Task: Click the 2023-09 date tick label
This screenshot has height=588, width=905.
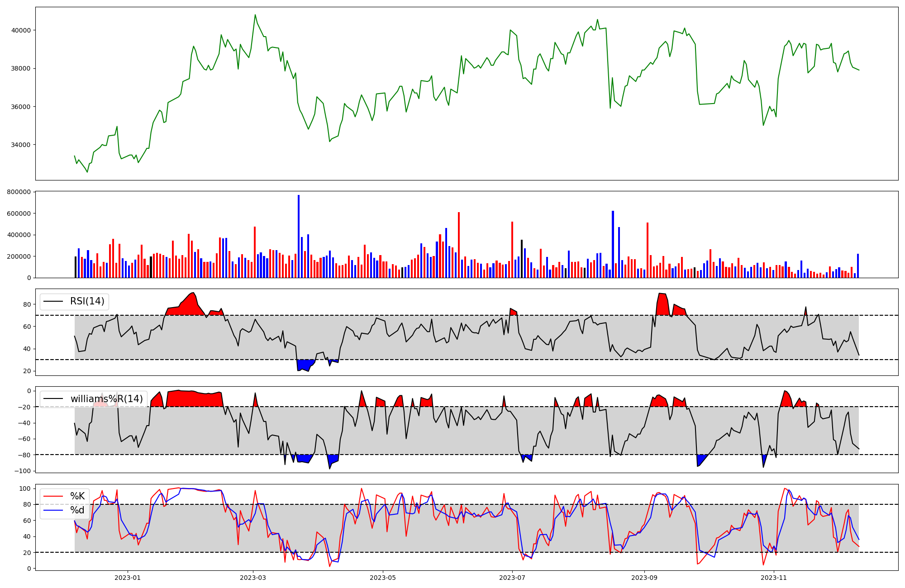Action: point(644,578)
